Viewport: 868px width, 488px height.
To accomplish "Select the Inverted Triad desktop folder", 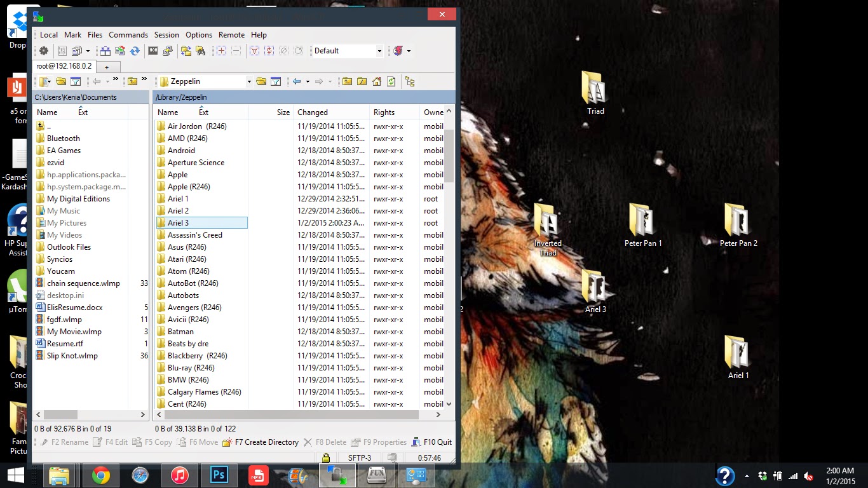I will (x=548, y=230).
